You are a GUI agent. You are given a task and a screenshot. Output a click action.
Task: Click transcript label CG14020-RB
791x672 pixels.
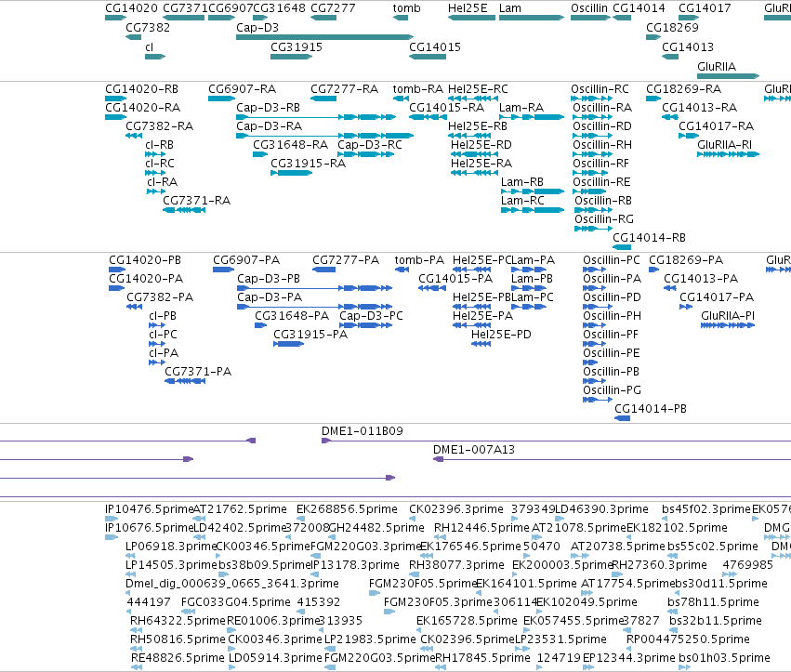142,89
